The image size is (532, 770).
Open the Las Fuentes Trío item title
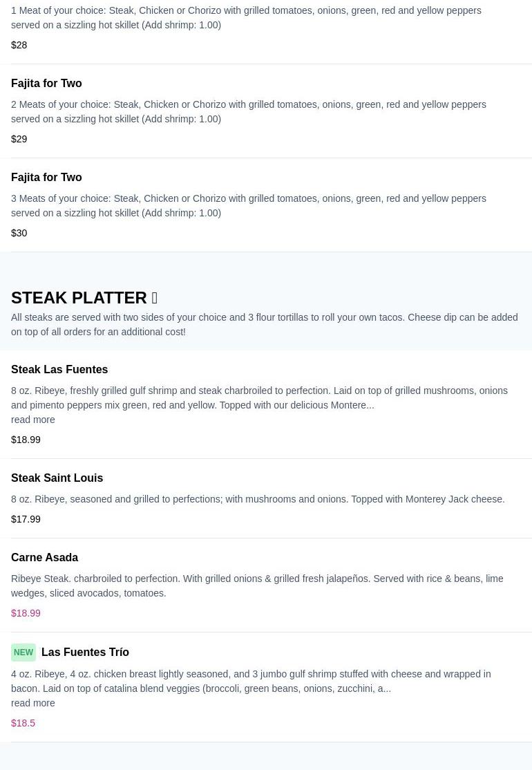[85, 652]
